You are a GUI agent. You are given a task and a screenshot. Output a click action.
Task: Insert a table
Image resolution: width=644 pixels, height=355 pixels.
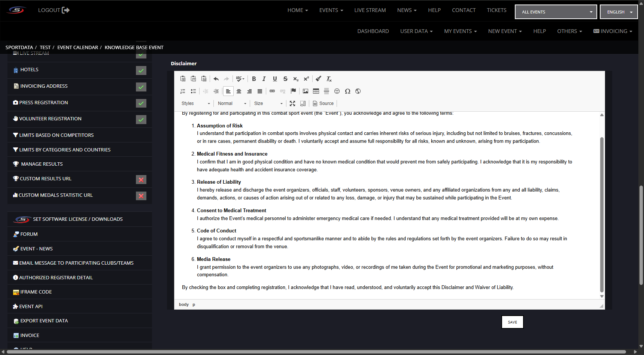coord(316,91)
